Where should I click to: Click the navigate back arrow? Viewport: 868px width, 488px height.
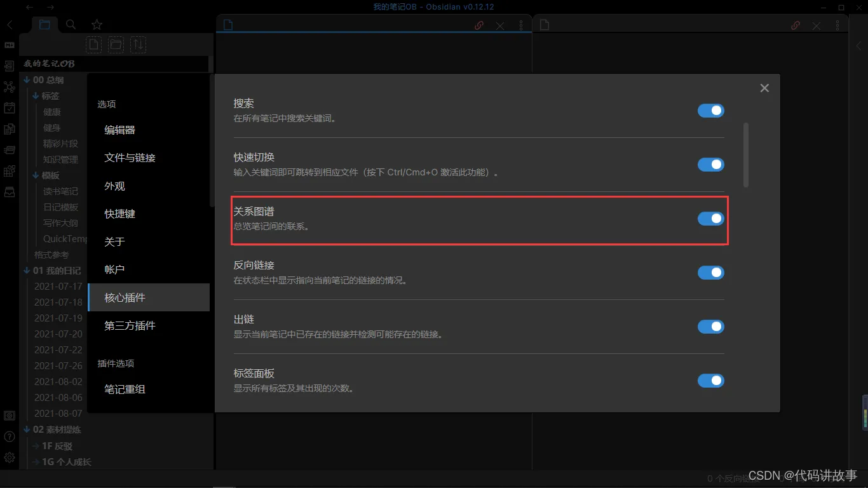[x=30, y=7]
